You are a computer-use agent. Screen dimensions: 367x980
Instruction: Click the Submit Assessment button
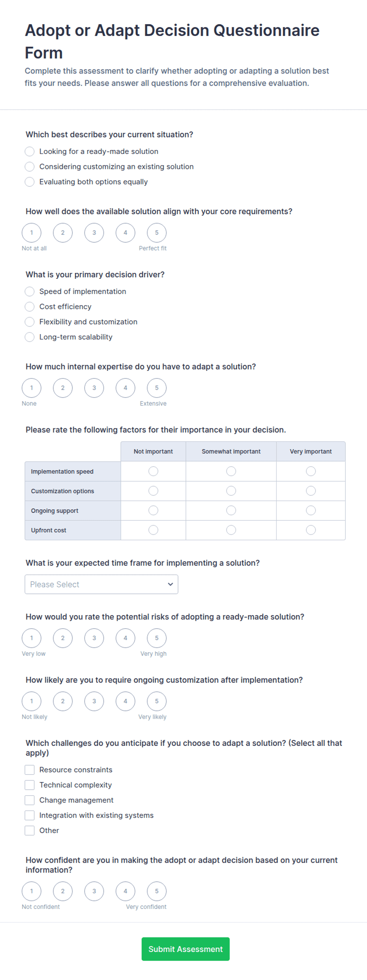click(x=185, y=949)
